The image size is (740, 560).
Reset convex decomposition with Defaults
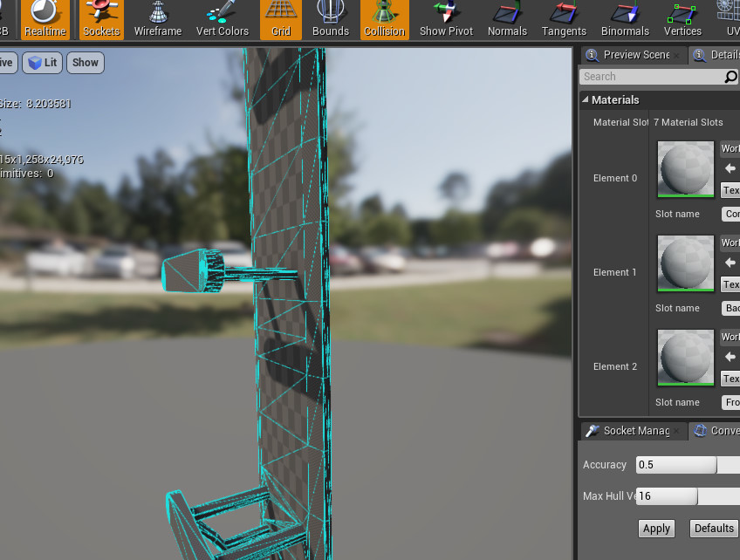point(714,529)
